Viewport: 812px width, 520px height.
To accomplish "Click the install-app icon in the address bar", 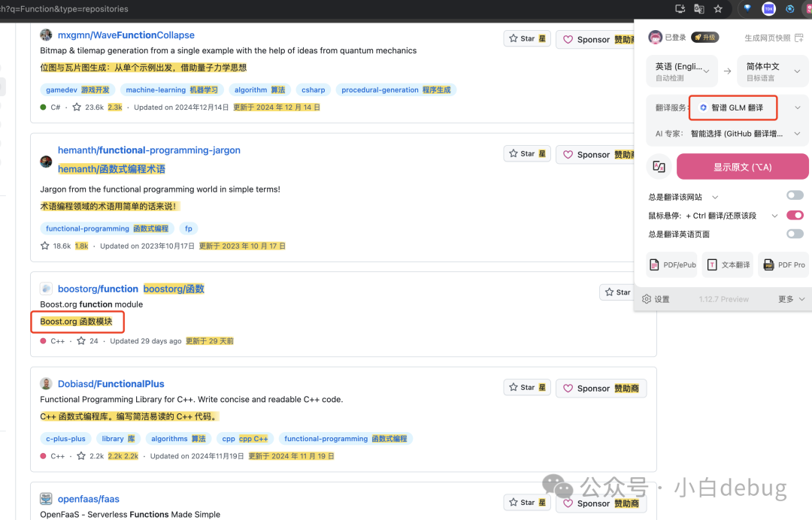I will 680,9.
